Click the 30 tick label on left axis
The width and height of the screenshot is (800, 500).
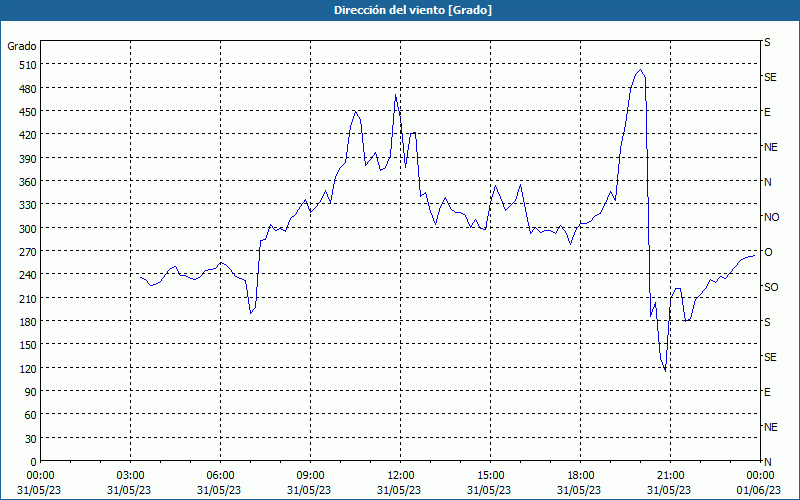pos(30,439)
